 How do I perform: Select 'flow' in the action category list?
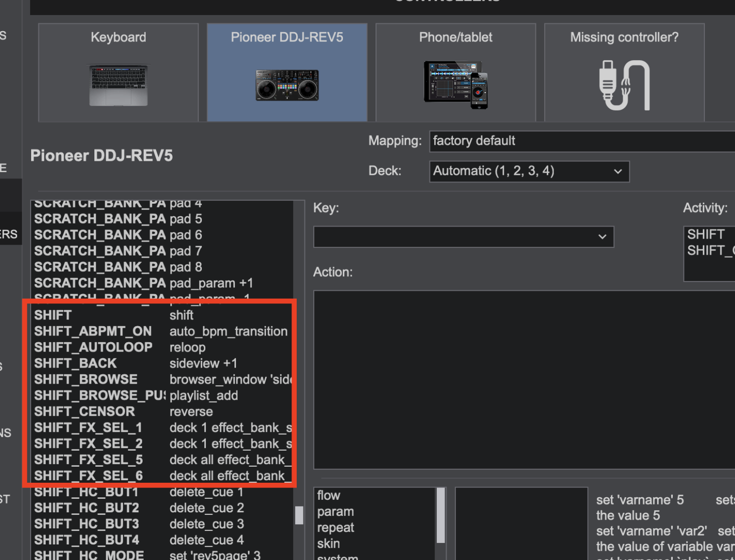[x=375, y=496]
